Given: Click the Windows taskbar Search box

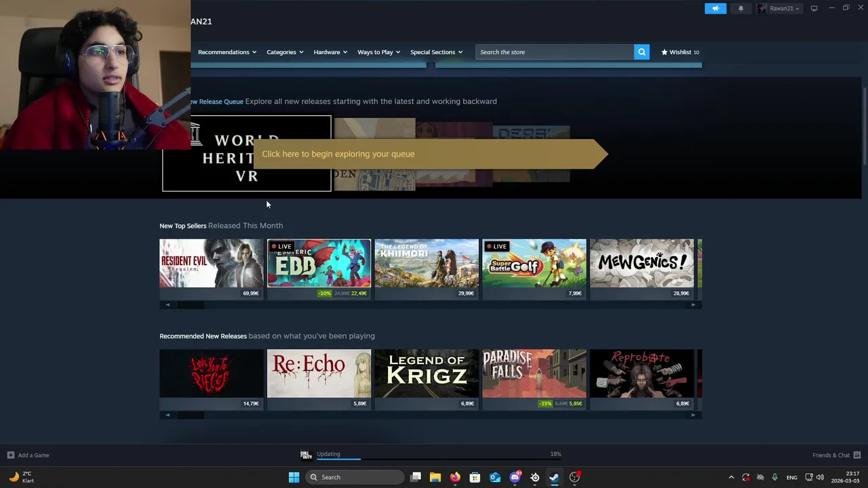Looking at the screenshot, I should coord(356,477).
